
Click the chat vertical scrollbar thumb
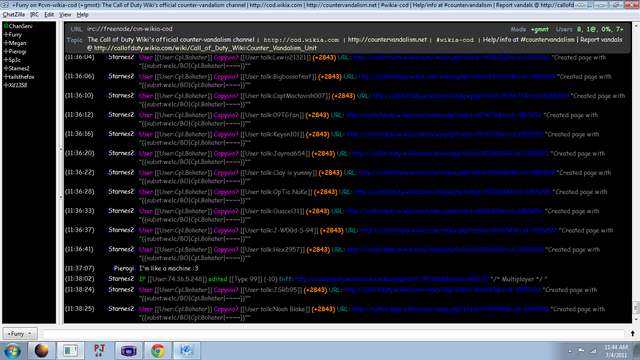click(636, 307)
